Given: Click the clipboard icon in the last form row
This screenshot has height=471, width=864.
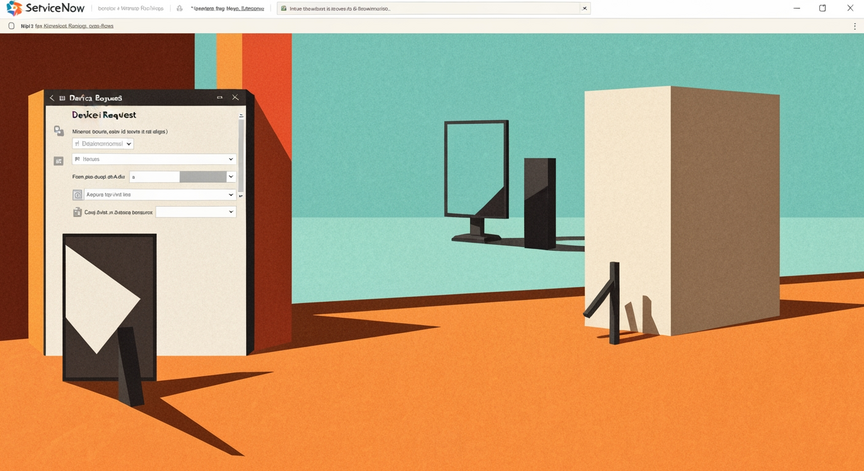Looking at the screenshot, I should tap(77, 212).
